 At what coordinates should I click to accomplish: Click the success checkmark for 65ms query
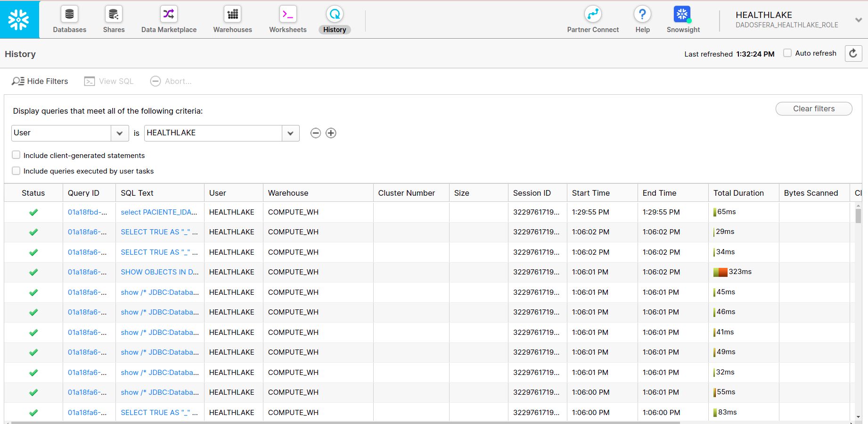point(33,212)
